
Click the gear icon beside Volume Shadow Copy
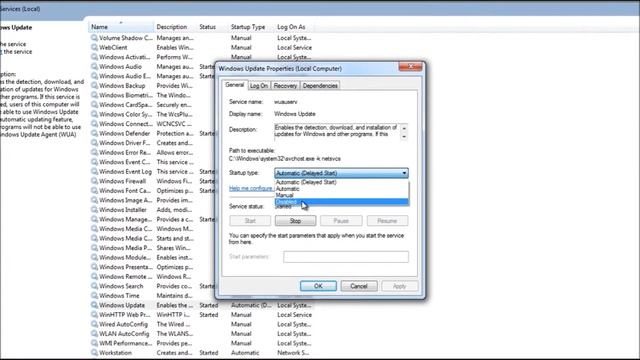click(x=94, y=38)
